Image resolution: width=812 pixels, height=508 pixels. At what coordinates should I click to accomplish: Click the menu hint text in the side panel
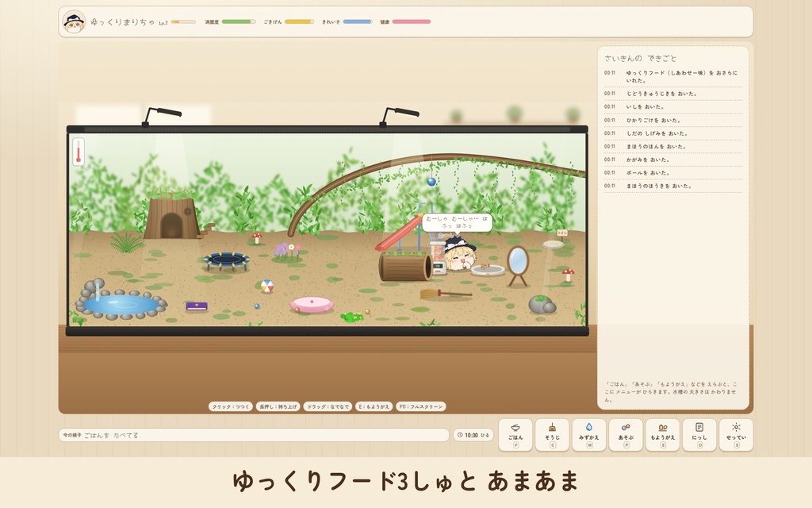[671, 392]
